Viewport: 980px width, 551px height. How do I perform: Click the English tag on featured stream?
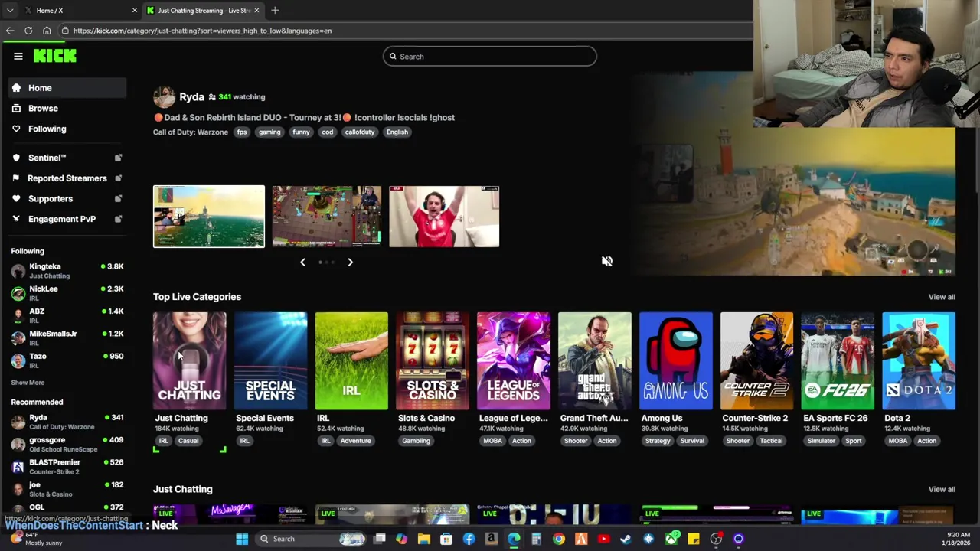coord(397,132)
